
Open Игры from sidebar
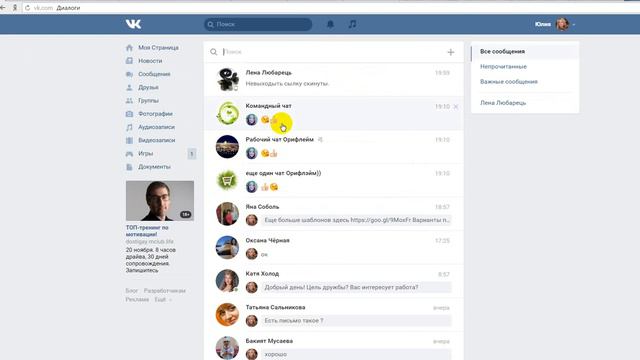145,153
